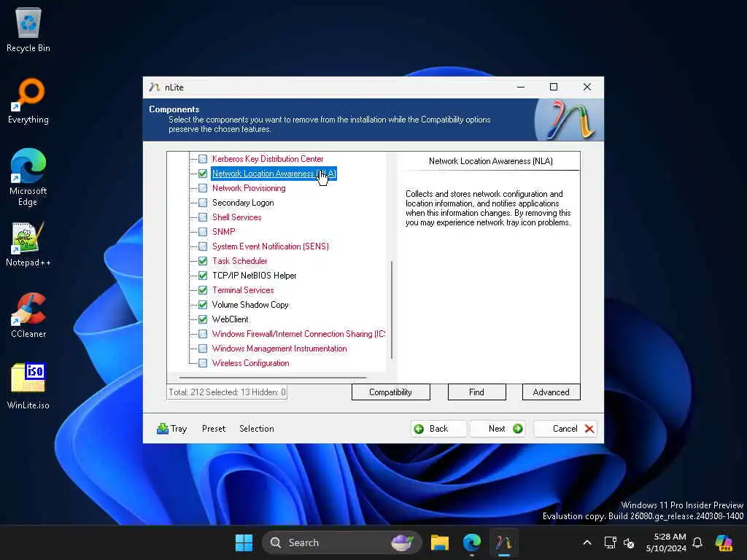
Task: Select the SNMP tree item
Action: point(223,232)
